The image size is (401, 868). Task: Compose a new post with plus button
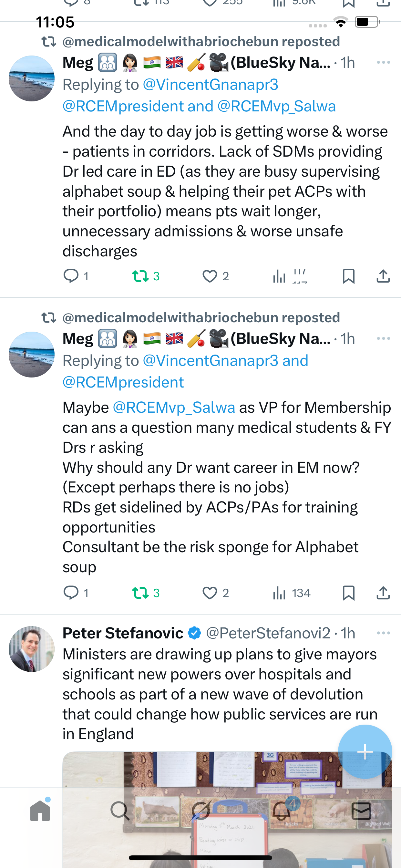click(365, 751)
